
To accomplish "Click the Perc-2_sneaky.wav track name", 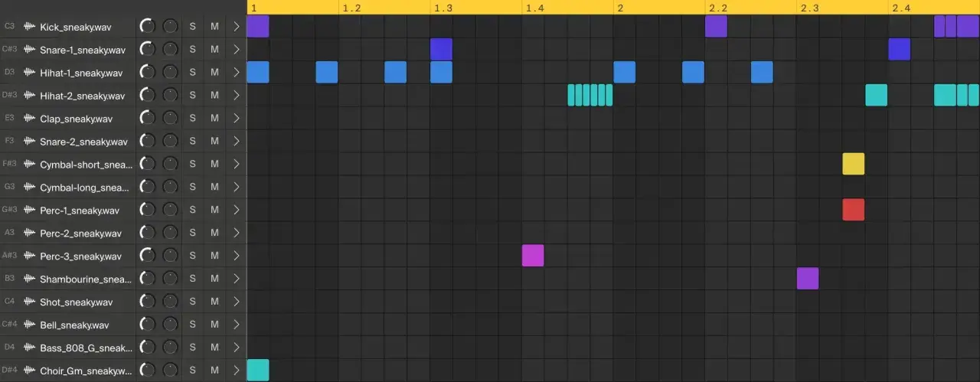I will pos(80,233).
